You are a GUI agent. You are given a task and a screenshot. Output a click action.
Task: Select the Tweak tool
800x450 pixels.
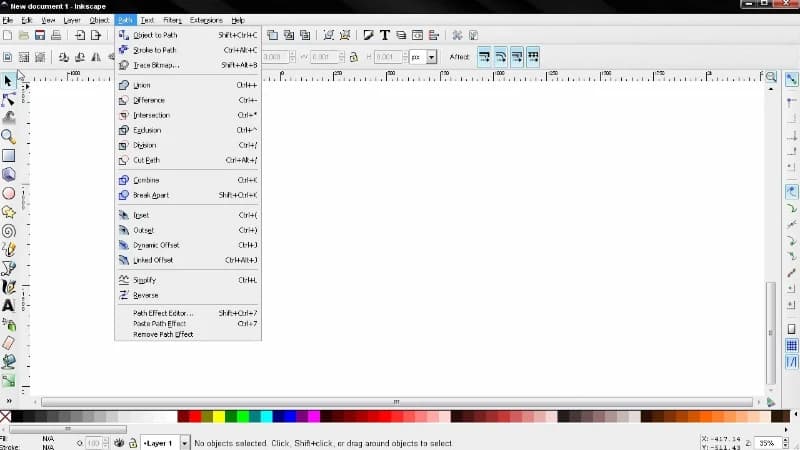tap(8, 118)
